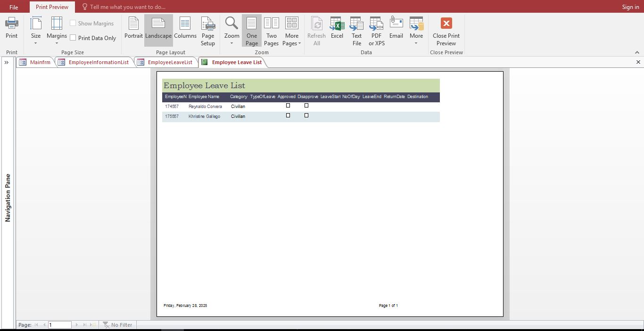
Task: Open the paper Size options
Action: tap(36, 31)
